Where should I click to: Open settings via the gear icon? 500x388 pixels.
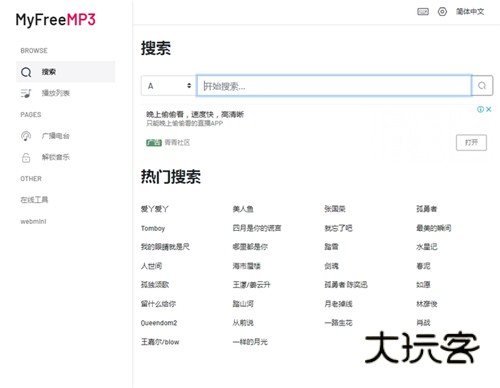point(442,12)
